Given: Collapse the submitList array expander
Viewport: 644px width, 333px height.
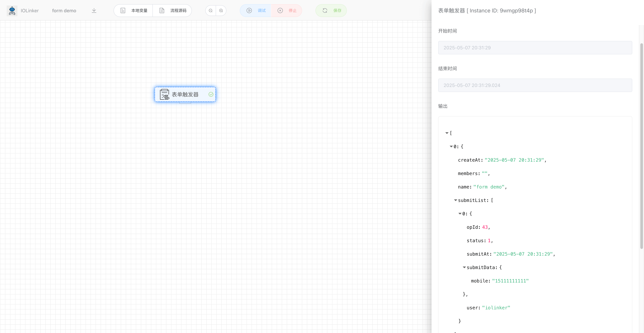Looking at the screenshot, I should click(x=456, y=200).
